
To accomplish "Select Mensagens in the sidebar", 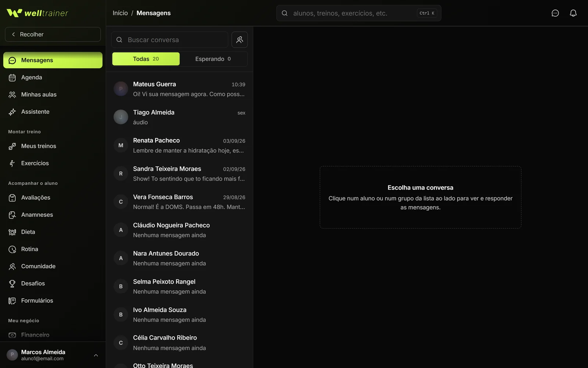I will [x=53, y=60].
